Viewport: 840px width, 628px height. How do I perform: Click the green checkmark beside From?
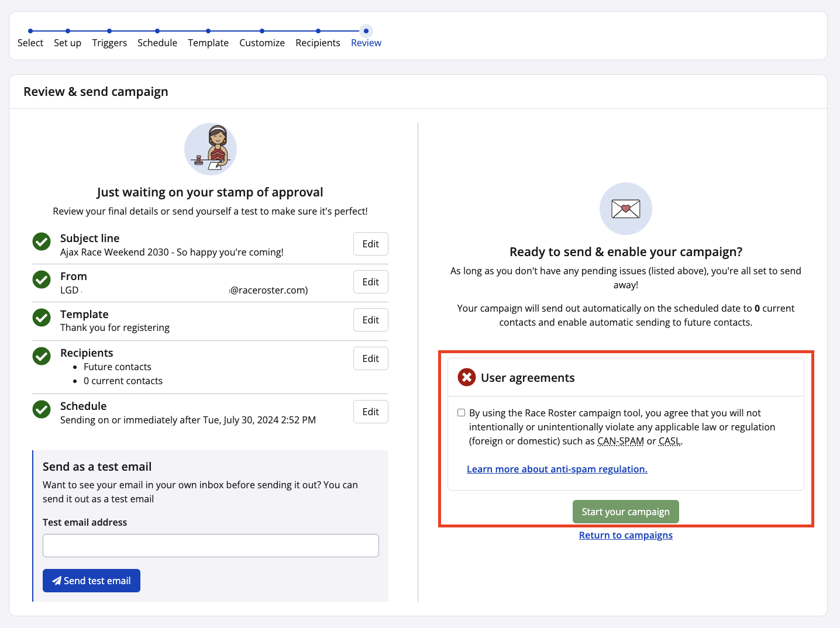point(42,280)
